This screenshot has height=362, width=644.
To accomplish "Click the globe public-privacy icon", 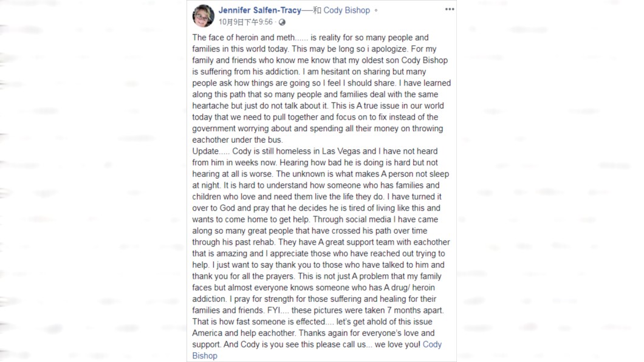I will pyautogui.click(x=282, y=22).
